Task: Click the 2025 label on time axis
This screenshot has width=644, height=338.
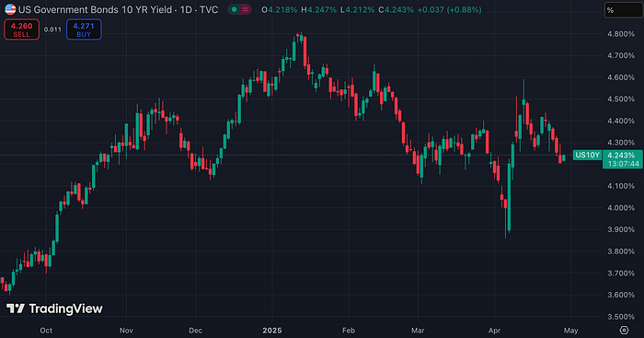Action: tap(272, 331)
